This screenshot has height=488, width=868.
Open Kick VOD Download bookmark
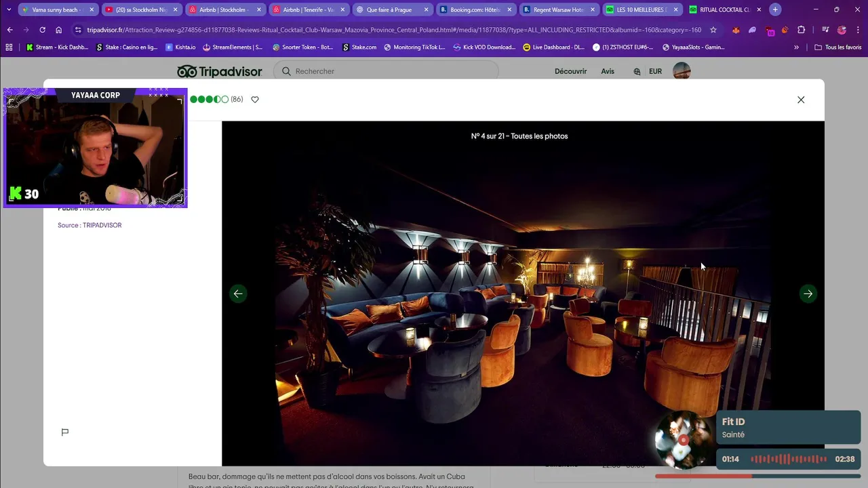(x=484, y=47)
